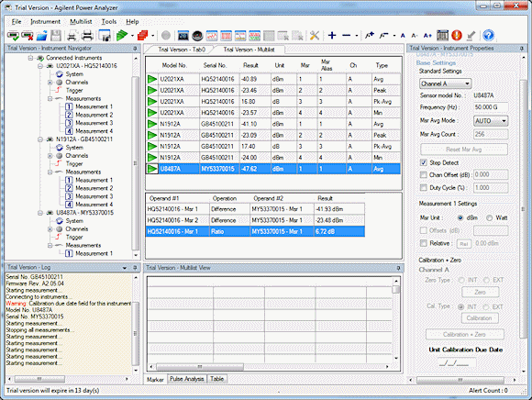Open the Tools menu
532x400 pixels.
109,21
